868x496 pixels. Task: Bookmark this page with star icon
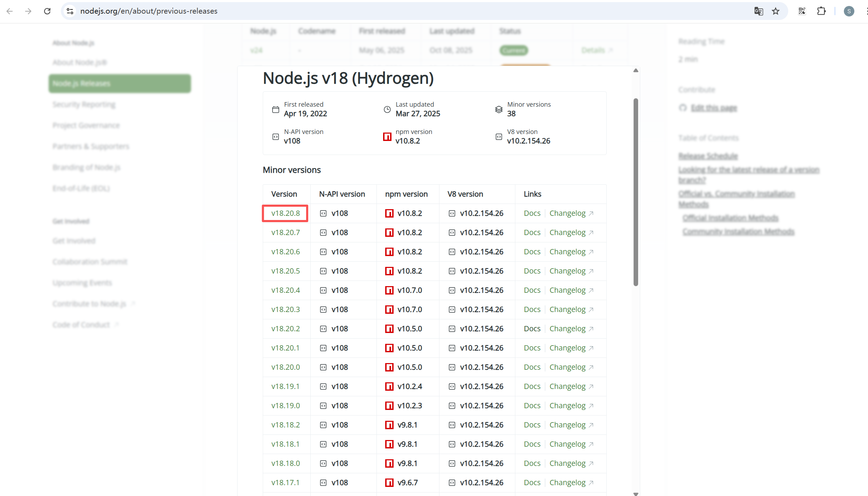tap(776, 11)
